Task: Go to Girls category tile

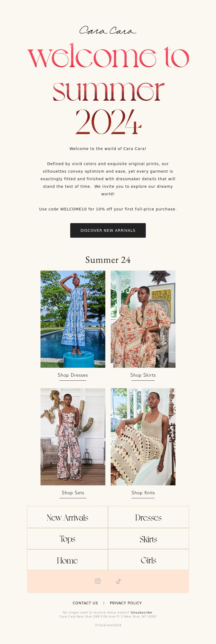Action: [x=148, y=560]
